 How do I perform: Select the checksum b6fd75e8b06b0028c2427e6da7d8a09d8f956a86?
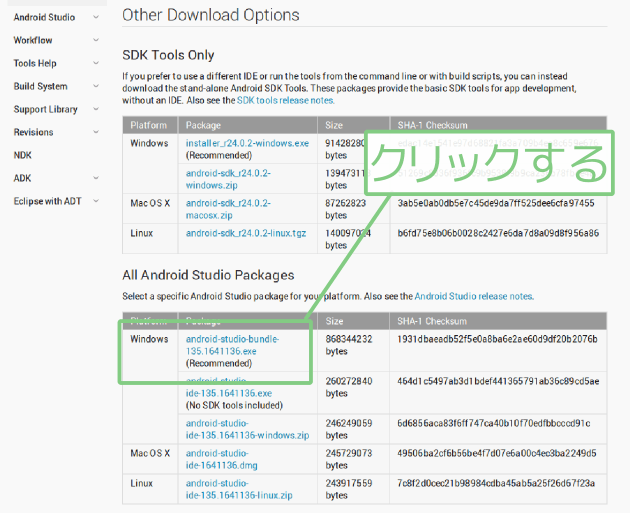tap(498, 233)
